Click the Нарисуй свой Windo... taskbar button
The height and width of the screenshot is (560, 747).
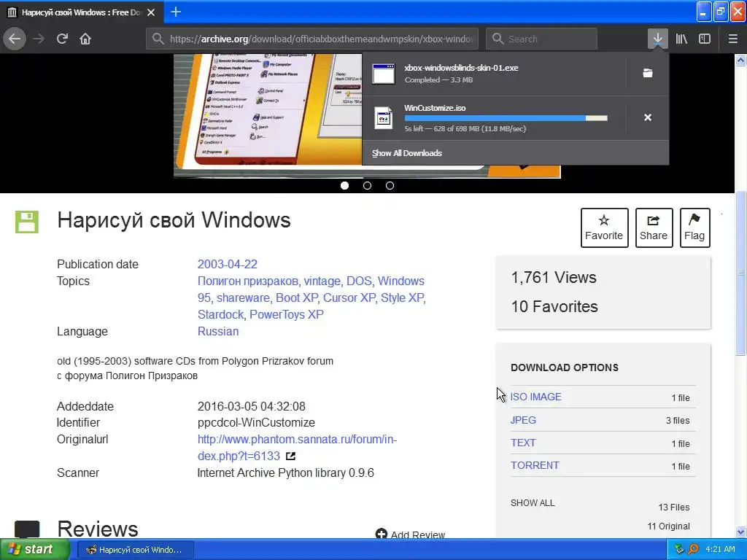[136, 550]
